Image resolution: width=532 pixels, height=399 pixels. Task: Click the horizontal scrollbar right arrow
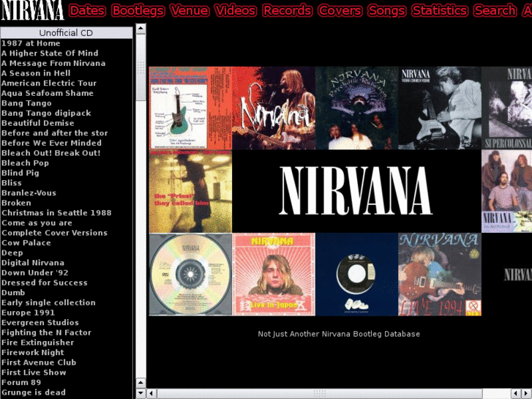tap(527, 393)
